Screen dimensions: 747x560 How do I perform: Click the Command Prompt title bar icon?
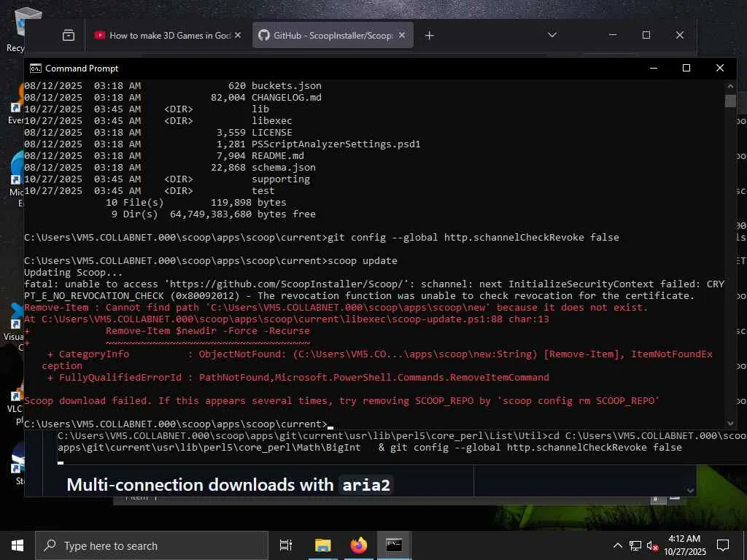click(36, 69)
